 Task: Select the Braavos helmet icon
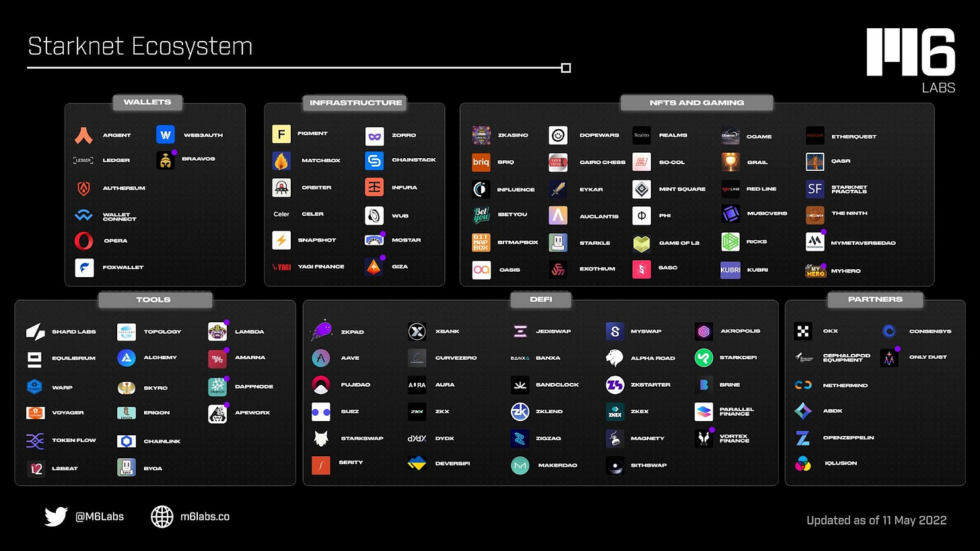pos(166,160)
